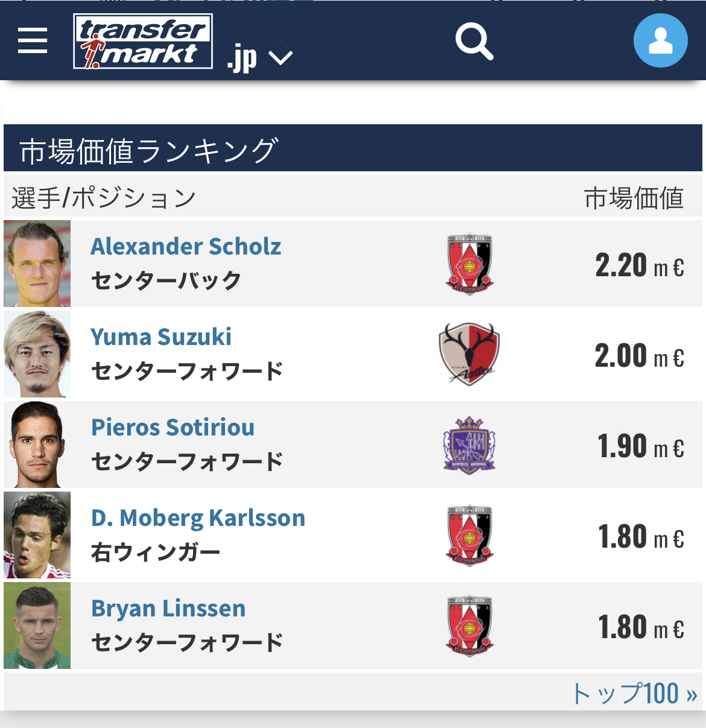Open the search magnifier icon
Viewport: 706px width, 728px height.
[474, 41]
